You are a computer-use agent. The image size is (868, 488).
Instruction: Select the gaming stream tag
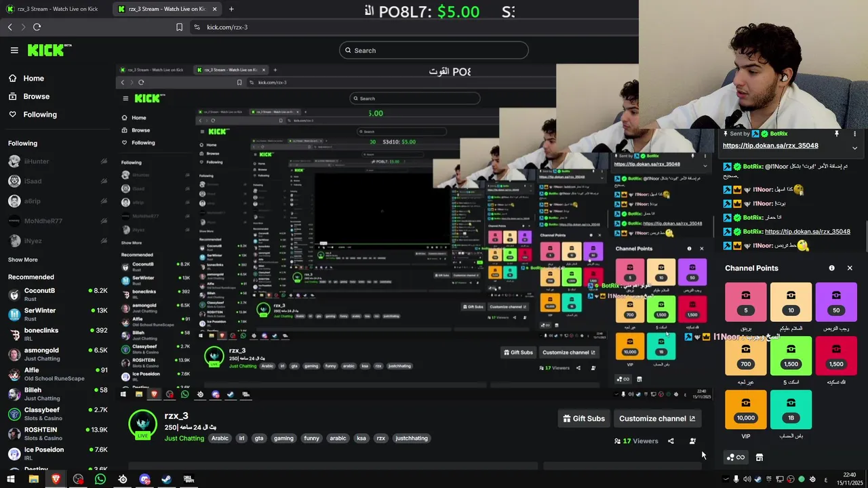283,439
